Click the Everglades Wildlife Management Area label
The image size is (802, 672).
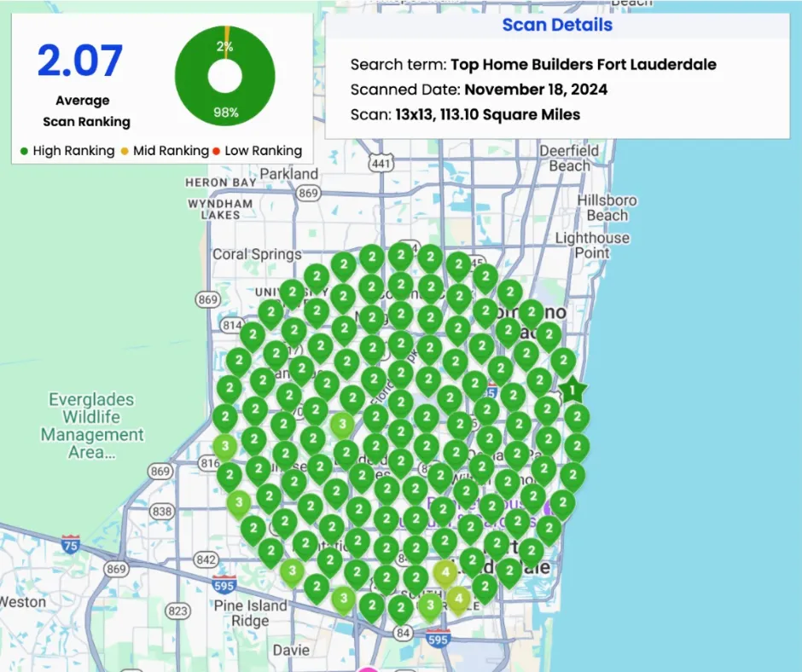91,426
